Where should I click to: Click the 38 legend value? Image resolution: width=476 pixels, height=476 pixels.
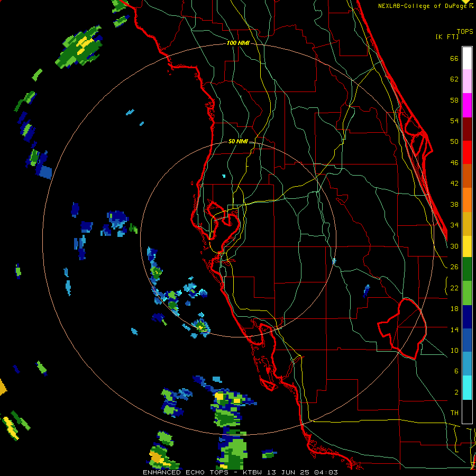pos(454,204)
